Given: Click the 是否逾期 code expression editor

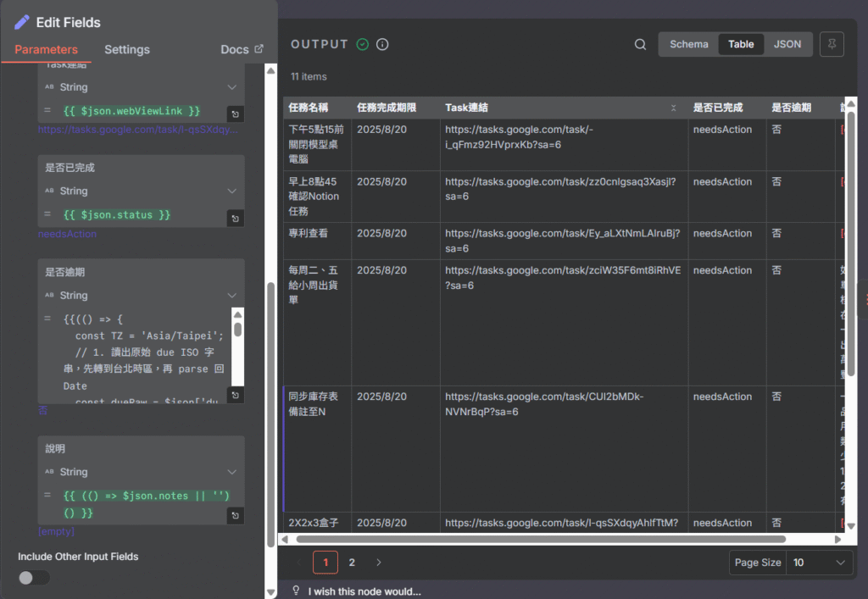Looking at the screenshot, I should (x=145, y=356).
